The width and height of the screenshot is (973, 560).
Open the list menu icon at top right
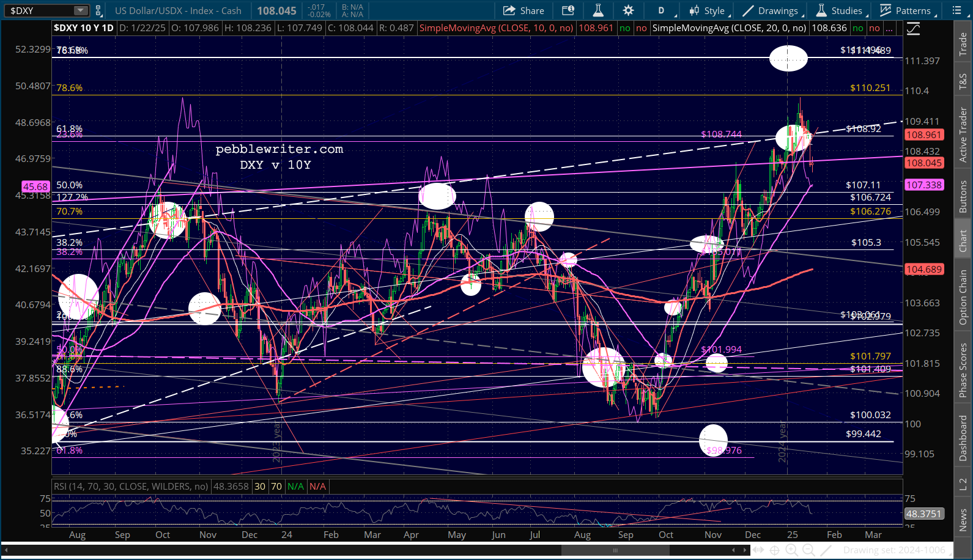958,10
